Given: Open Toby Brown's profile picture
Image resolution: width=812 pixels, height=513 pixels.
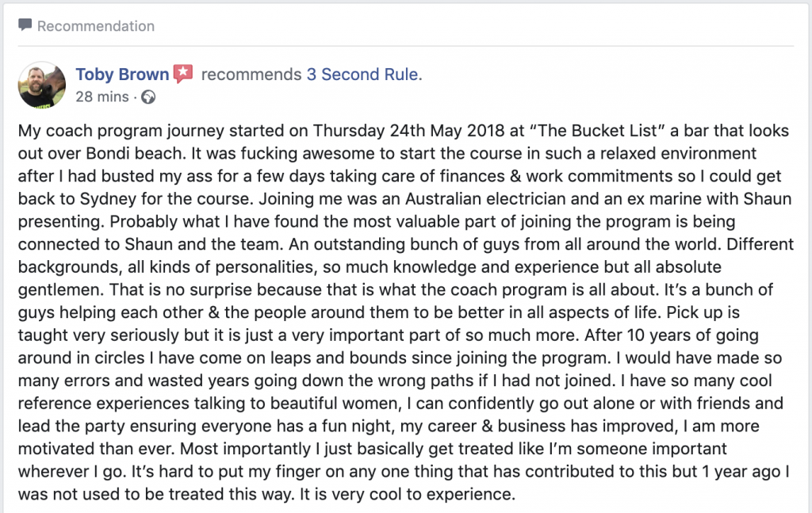Looking at the screenshot, I should click(x=42, y=85).
